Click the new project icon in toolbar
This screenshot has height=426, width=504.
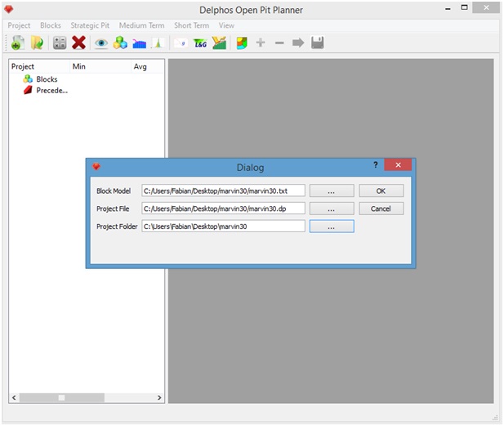18,43
